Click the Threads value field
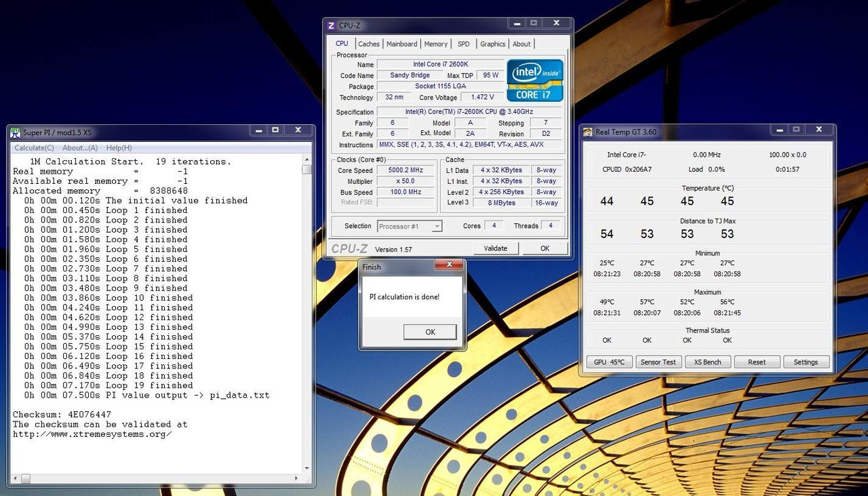The image size is (868, 496). pos(551,226)
